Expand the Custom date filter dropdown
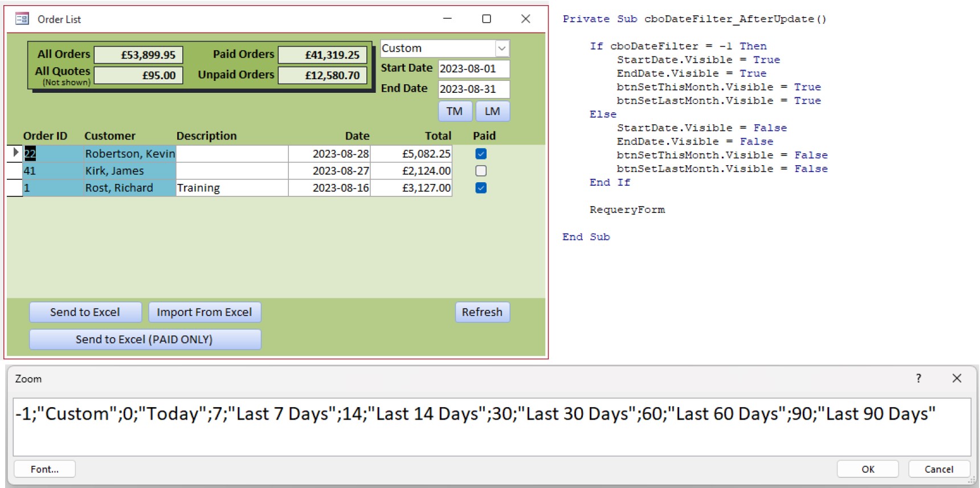The height and width of the screenshot is (488, 980). (x=501, y=49)
